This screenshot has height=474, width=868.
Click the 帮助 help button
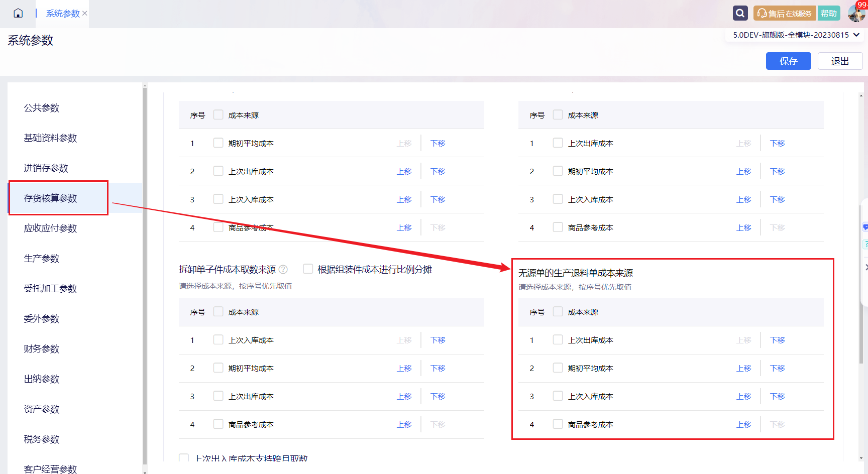coord(829,13)
